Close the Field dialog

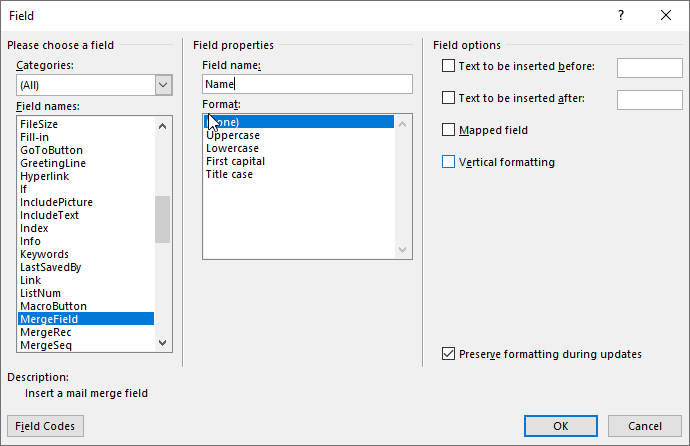coord(666,15)
